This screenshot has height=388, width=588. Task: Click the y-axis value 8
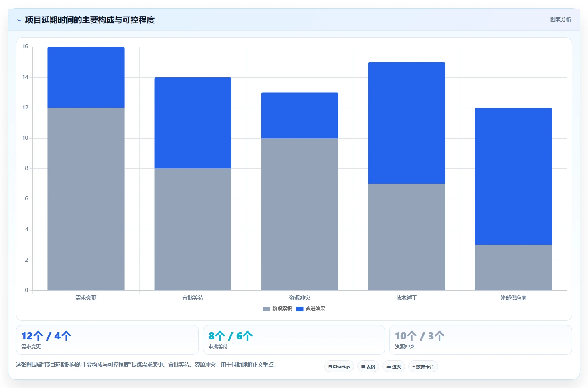[27, 168]
